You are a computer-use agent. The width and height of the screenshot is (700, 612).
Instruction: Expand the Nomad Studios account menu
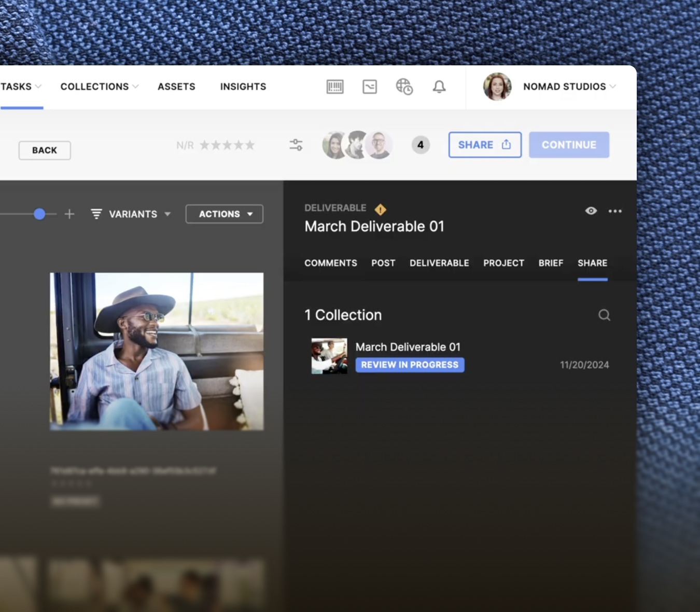pyautogui.click(x=569, y=87)
